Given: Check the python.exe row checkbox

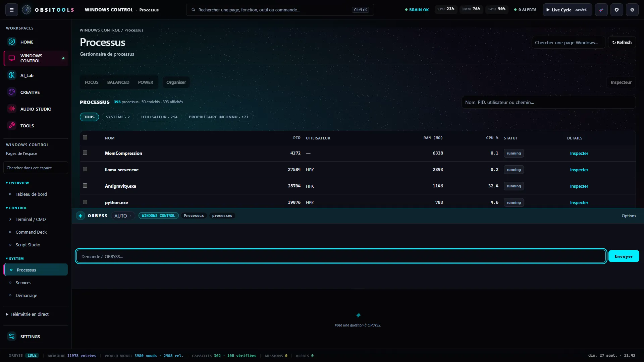Looking at the screenshot, I should 85,202.
